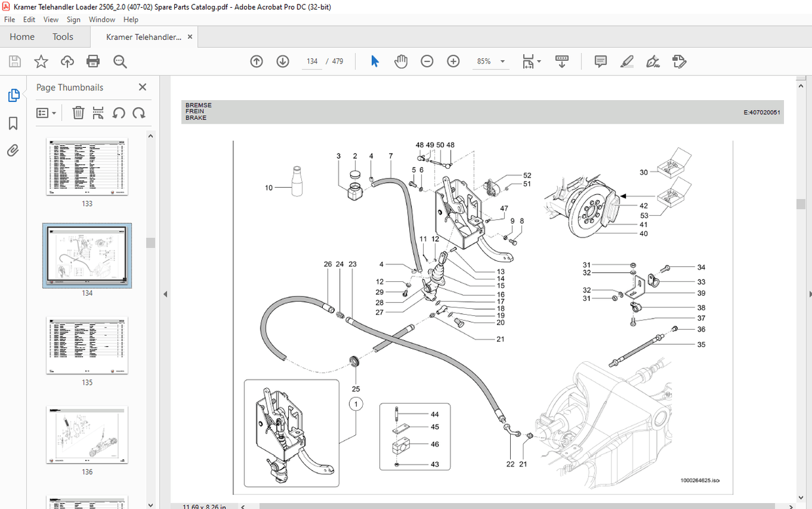Select the Hand tool
The height and width of the screenshot is (509, 812).
[x=401, y=61]
